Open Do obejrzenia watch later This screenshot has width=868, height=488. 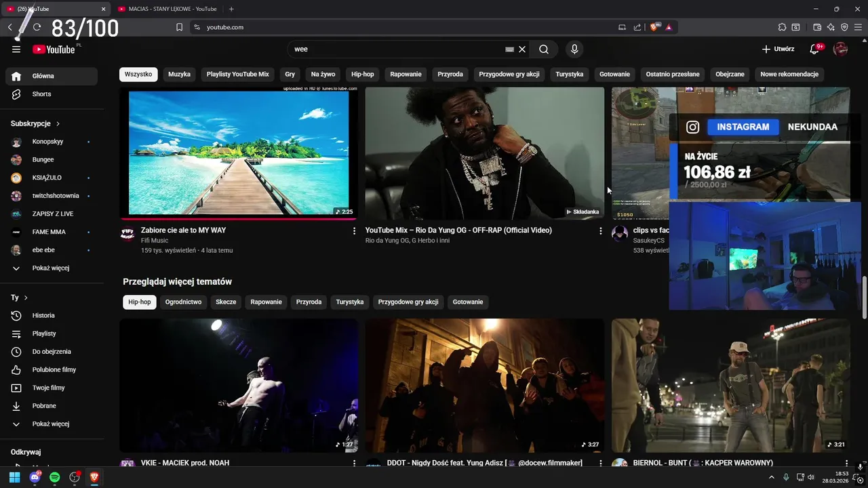(52, 352)
